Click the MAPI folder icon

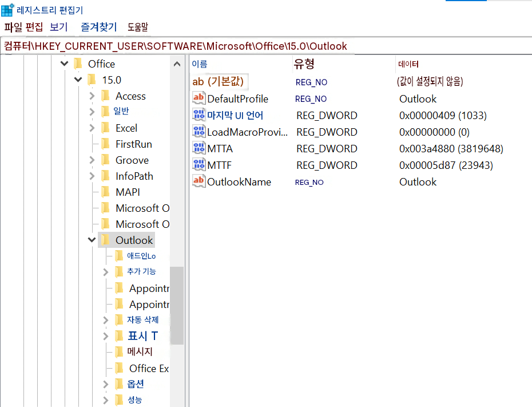coord(105,192)
